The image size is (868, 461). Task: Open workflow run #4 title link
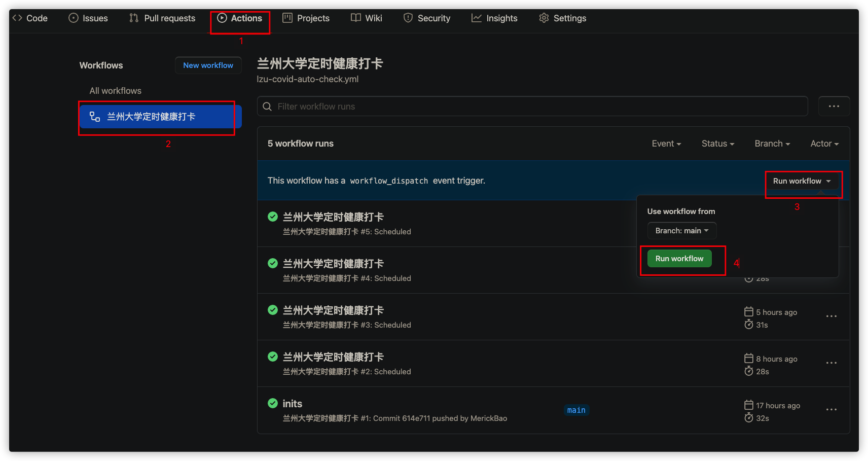pyautogui.click(x=333, y=264)
